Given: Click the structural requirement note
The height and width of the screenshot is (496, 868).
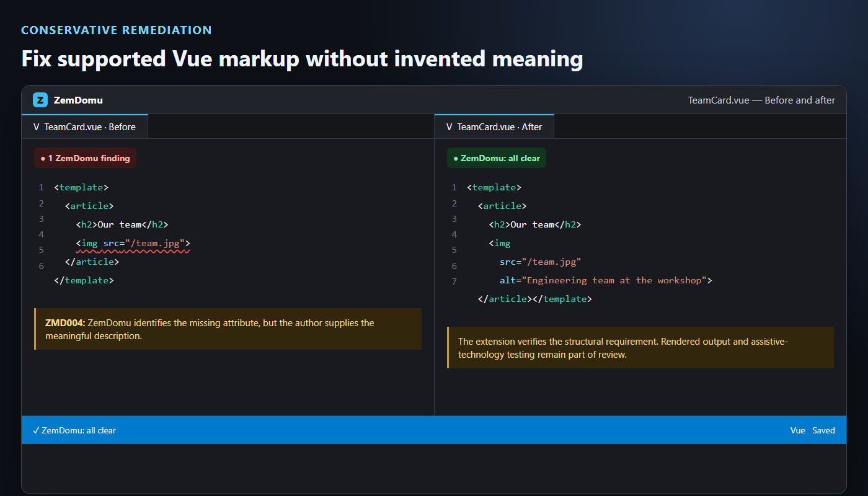Looking at the screenshot, I should point(640,348).
